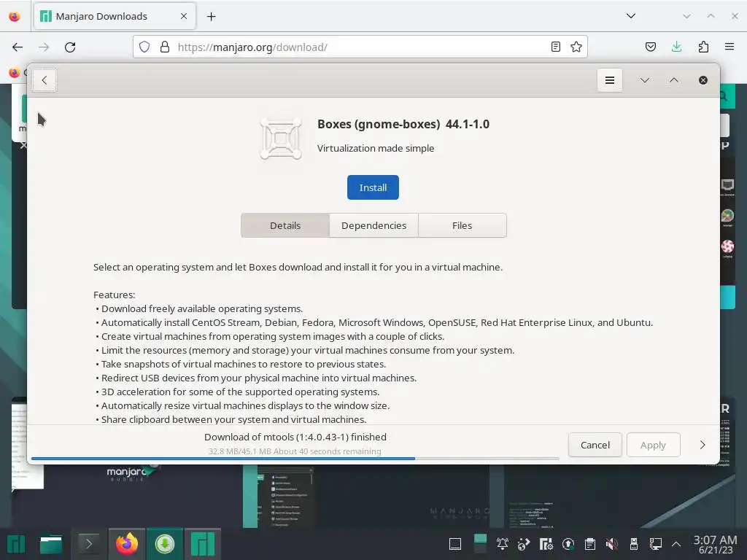Bookmark this page with the star
This screenshot has height=560, width=747.
[576, 47]
